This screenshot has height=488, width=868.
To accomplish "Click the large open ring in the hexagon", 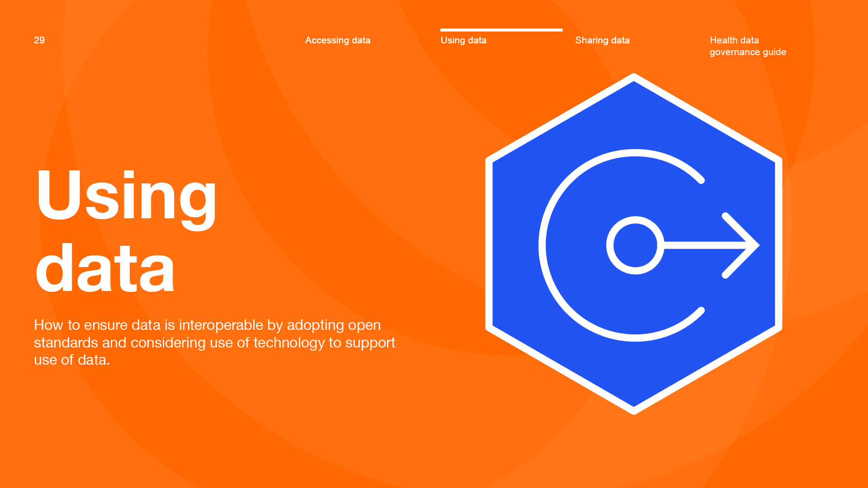I will tap(542, 245).
